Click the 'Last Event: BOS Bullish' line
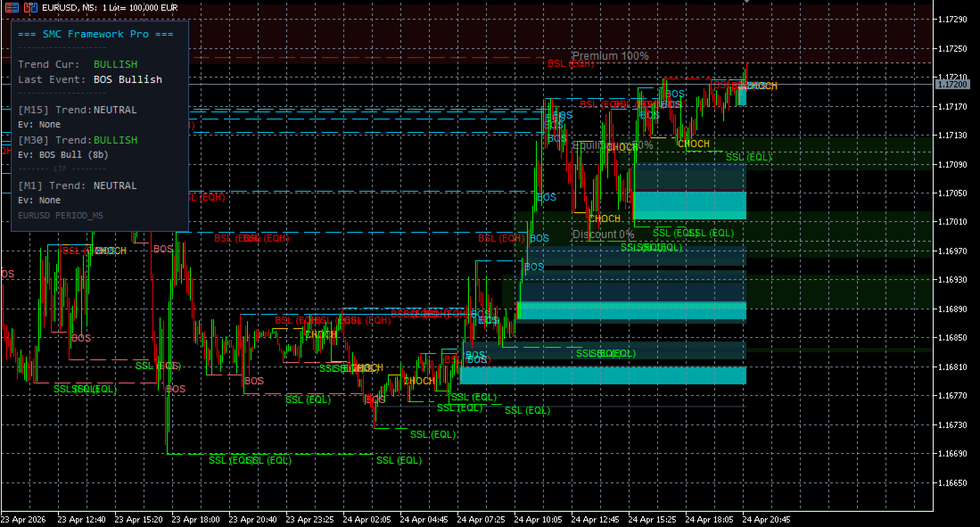This screenshot has width=980, height=527. pyautogui.click(x=90, y=79)
